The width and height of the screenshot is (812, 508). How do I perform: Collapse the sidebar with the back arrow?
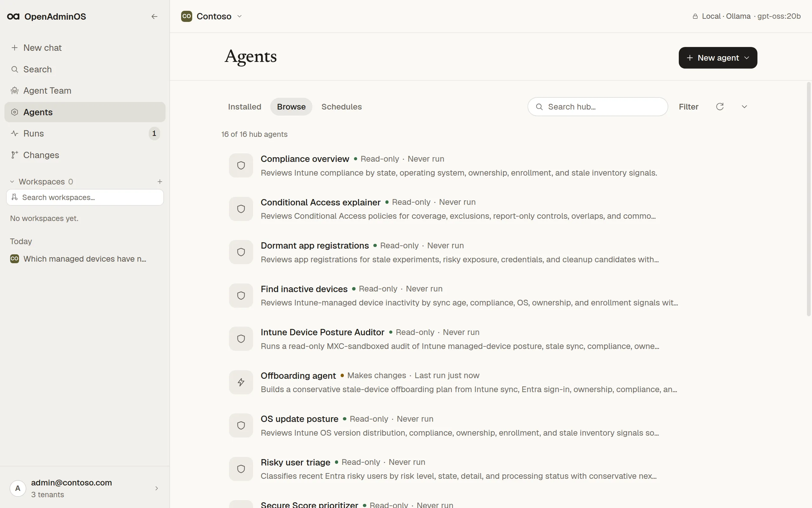tap(154, 17)
